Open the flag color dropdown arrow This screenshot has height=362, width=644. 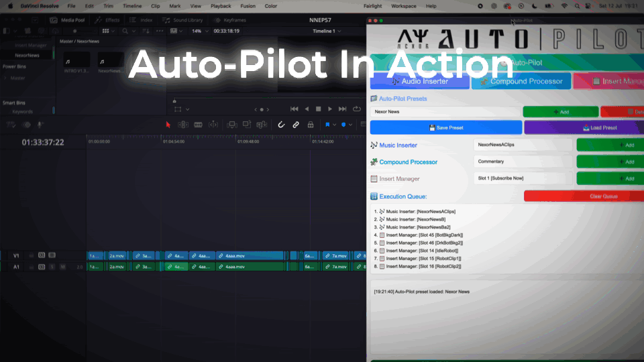[334, 125]
